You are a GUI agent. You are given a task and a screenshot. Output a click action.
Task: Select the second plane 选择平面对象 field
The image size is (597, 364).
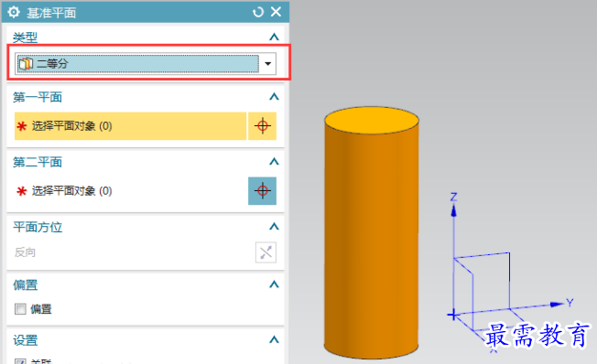(x=131, y=190)
